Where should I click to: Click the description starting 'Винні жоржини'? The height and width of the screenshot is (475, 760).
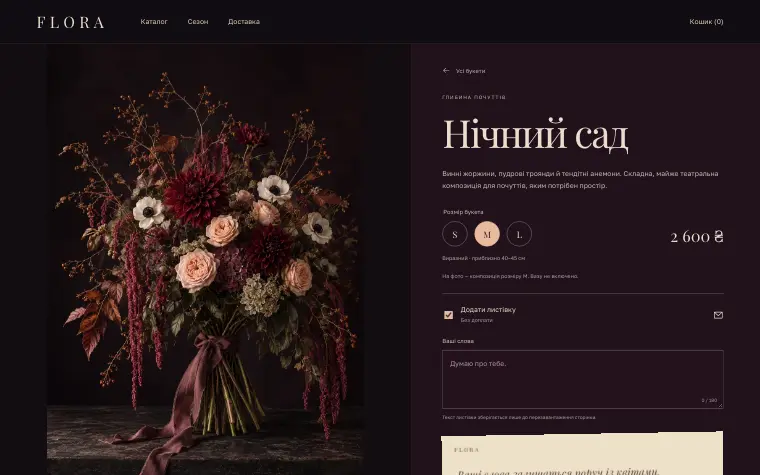pos(580,179)
